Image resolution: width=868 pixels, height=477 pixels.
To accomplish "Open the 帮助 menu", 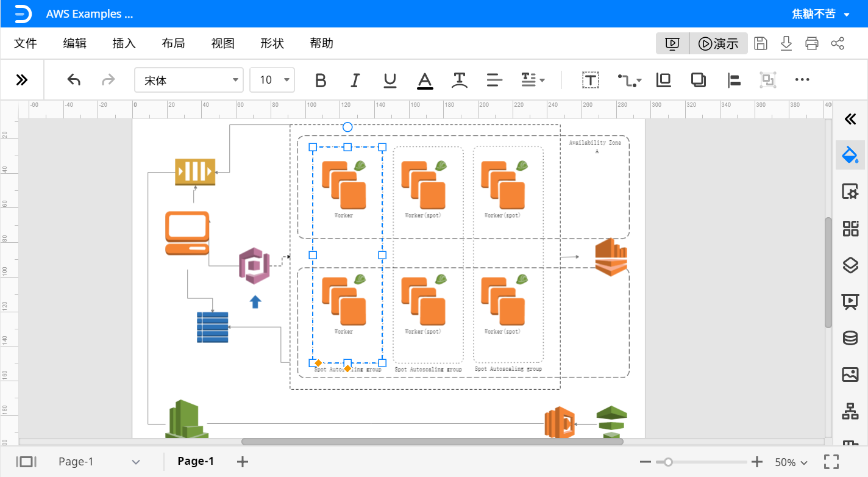I will tap(322, 43).
